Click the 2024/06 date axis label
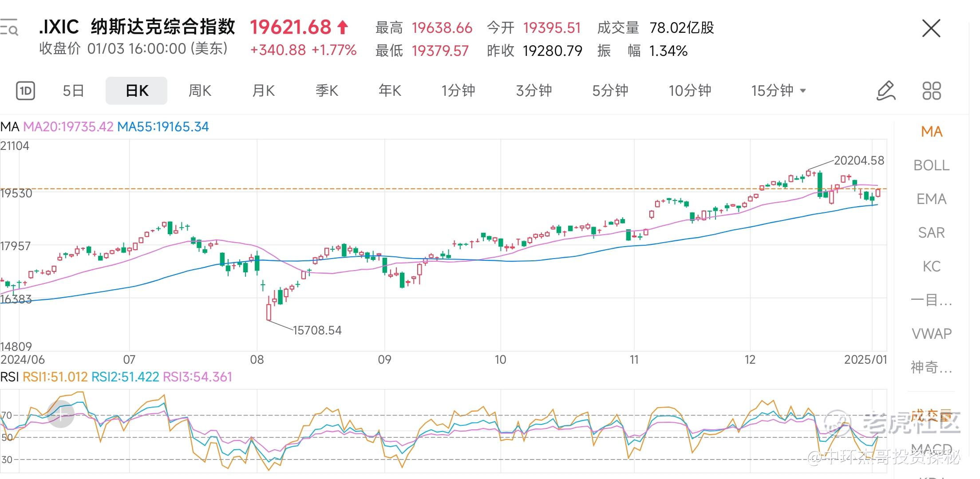 tap(23, 360)
